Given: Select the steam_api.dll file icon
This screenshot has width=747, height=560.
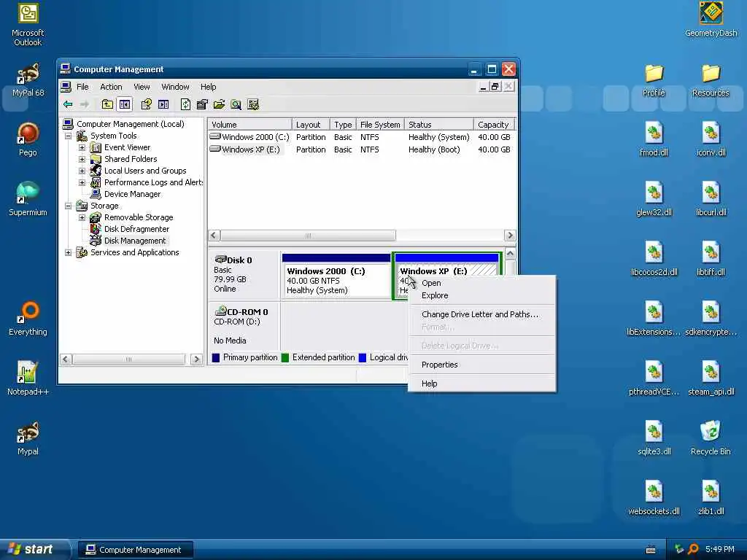Looking at the screenshot, I should click(x=711, y=378).
